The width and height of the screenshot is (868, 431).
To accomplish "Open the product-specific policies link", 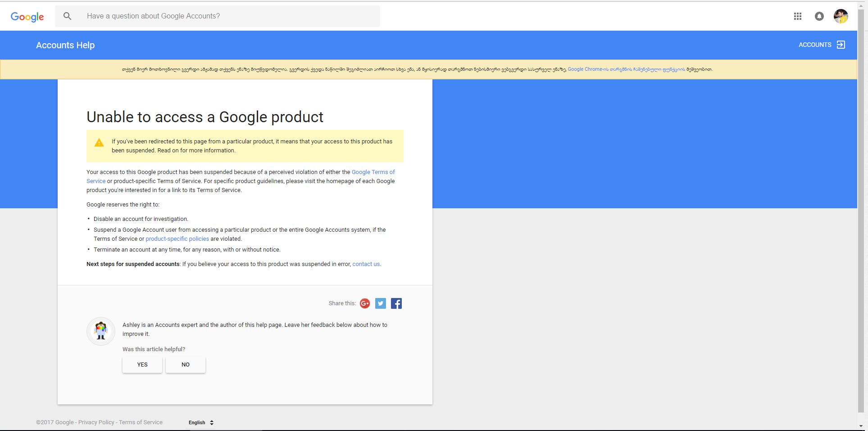I will [177, 239].
